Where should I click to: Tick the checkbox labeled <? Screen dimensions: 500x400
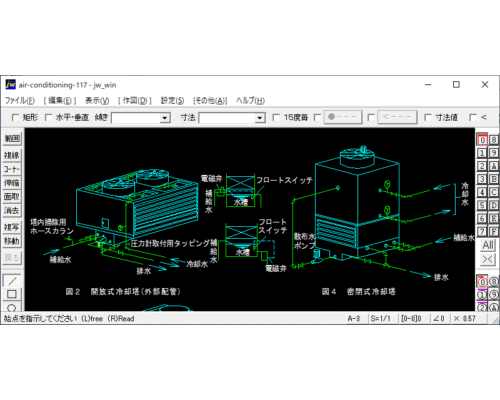tap(473, 118)
